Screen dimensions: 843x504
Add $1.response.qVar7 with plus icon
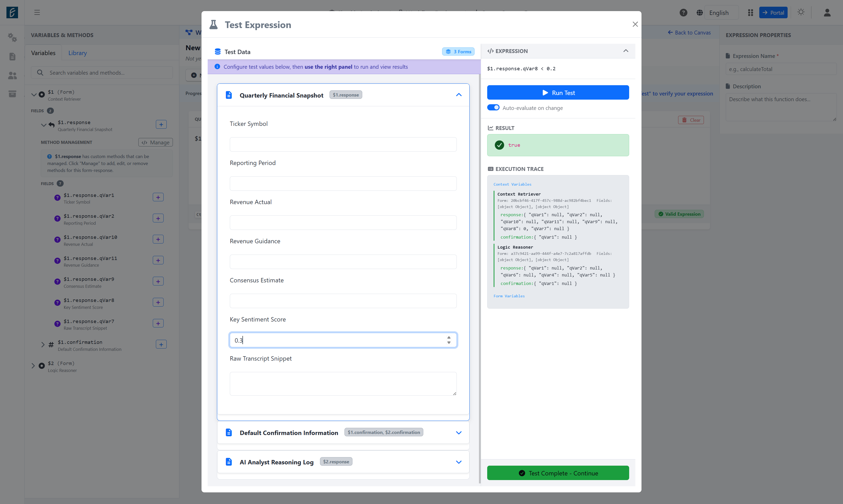click(x=158, y=323)
